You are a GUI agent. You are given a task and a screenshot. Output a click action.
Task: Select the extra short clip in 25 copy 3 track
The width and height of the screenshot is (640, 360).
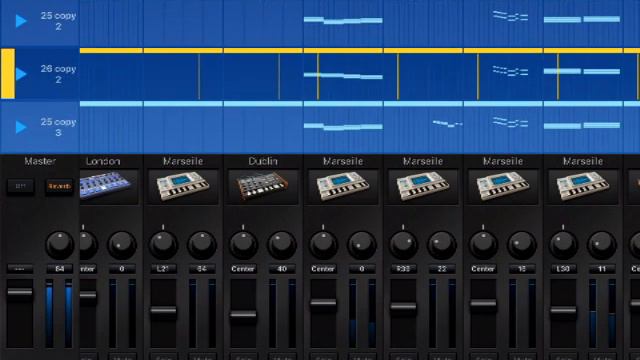pyautogui.click(x=447, y=123)
